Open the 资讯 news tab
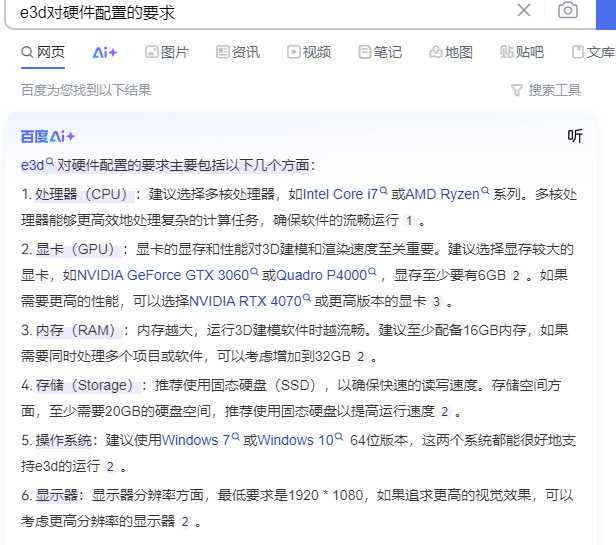Screen dimensions: 616x545 point(237,52)
